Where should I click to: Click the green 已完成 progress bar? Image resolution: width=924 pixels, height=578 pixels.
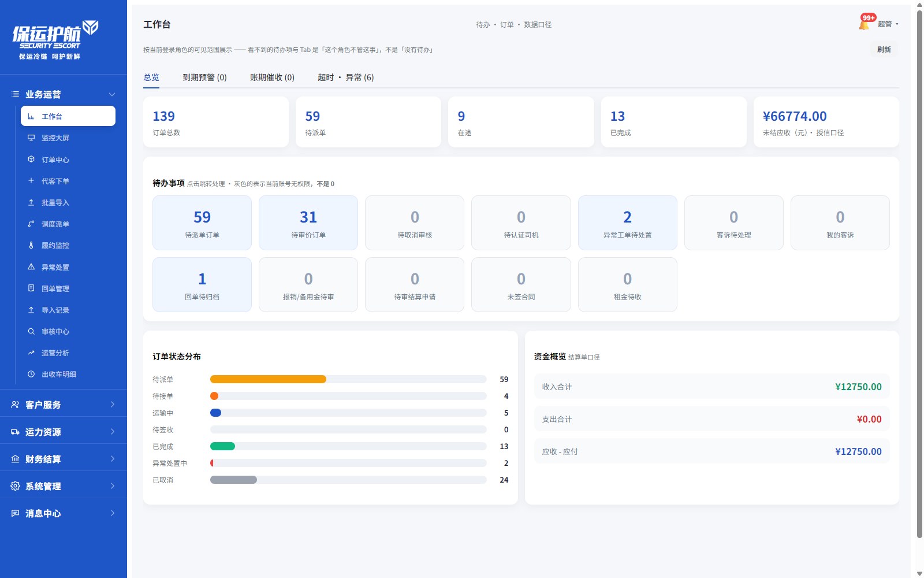coord(222,446)
